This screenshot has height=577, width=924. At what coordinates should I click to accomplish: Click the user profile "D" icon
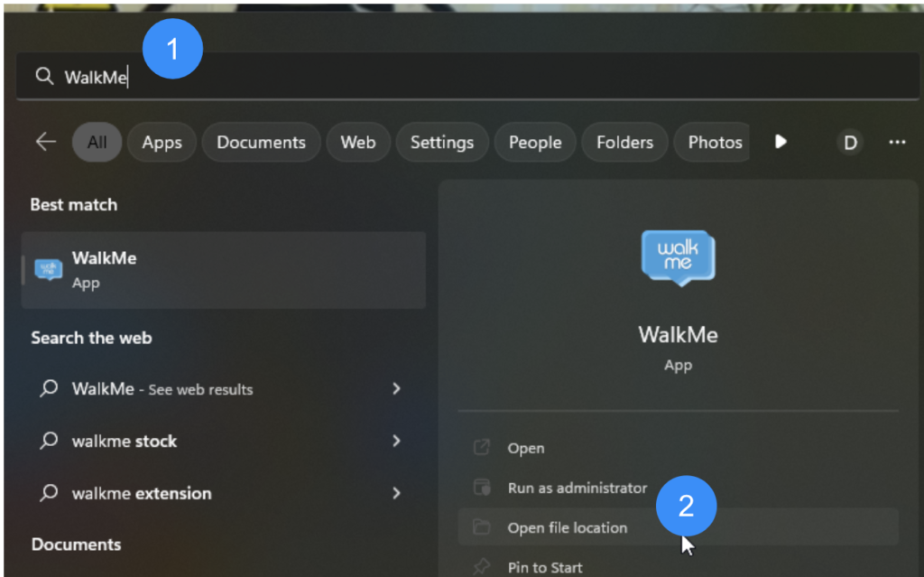point(850,142)
